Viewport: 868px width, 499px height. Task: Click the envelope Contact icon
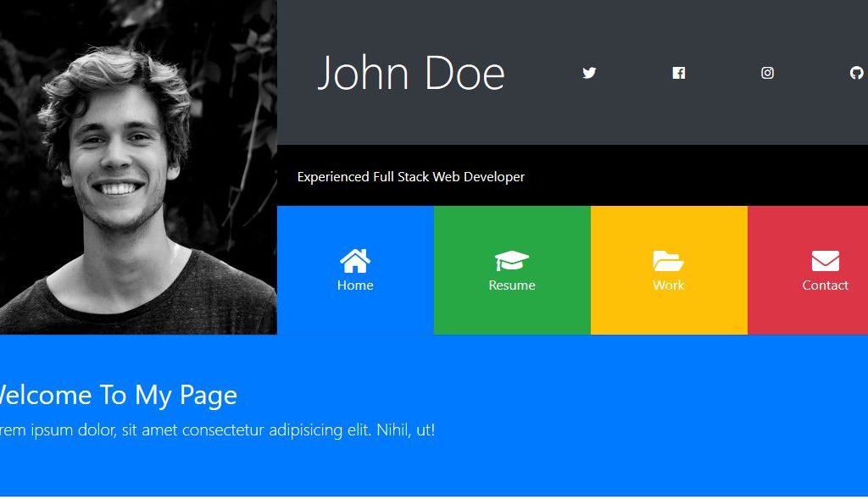(825, 260)
